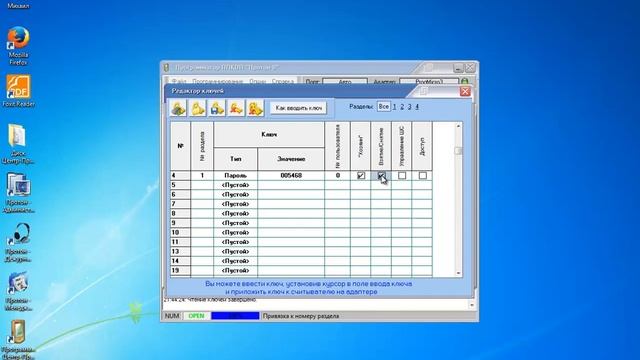Screen dimensions: 640x360
Task: Select the '<Пустой>' type cell in row 11
Action: pyautogui.click(x=236, y=242)
